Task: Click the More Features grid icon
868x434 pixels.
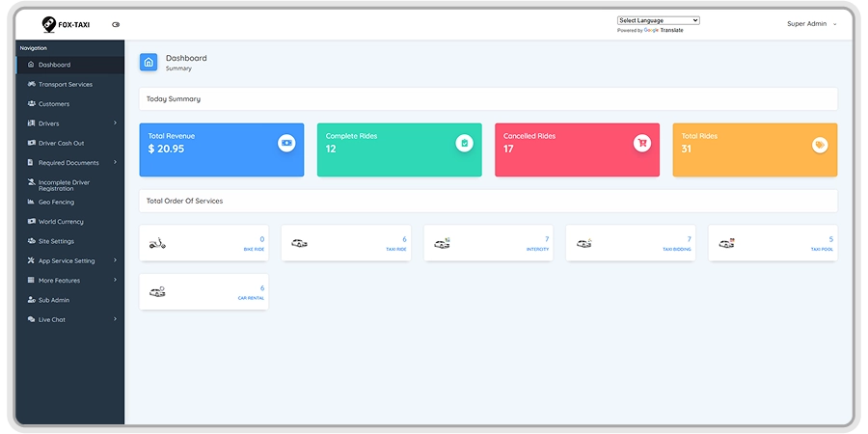Action: click(x=31, y=280)
